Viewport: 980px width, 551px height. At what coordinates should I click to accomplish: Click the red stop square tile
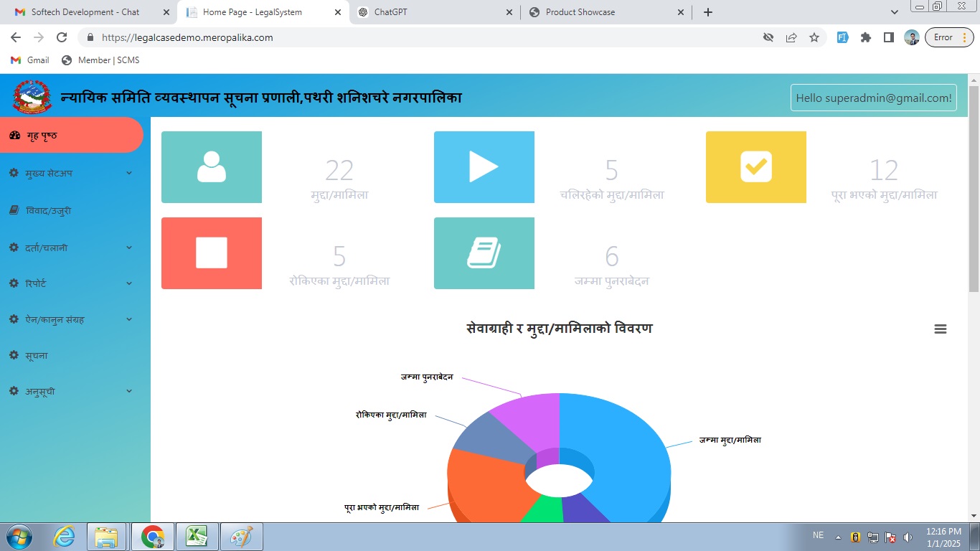[x=212, y=253]
